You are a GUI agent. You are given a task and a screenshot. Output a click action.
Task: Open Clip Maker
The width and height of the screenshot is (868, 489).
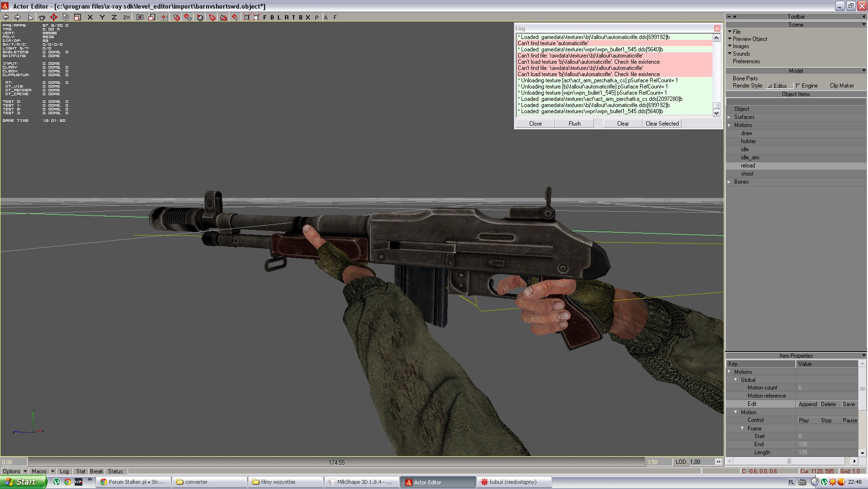coord(842,86)
